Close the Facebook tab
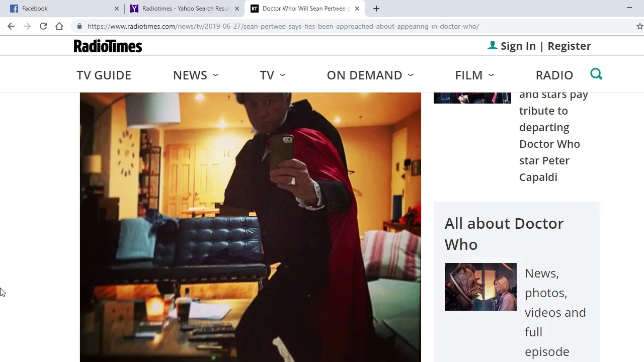This screenshot has height=362, width=644. 117,9
